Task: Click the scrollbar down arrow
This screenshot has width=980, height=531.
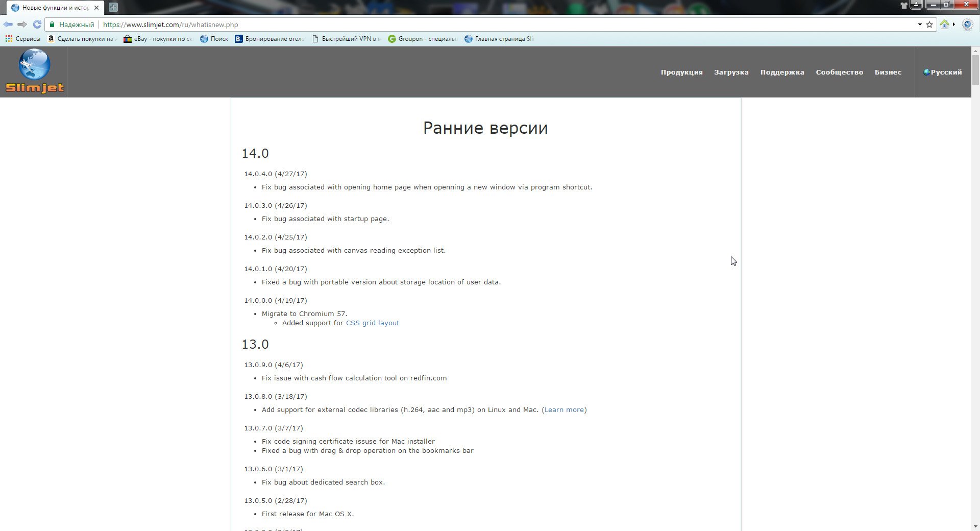Action: (x=975, y=526)
